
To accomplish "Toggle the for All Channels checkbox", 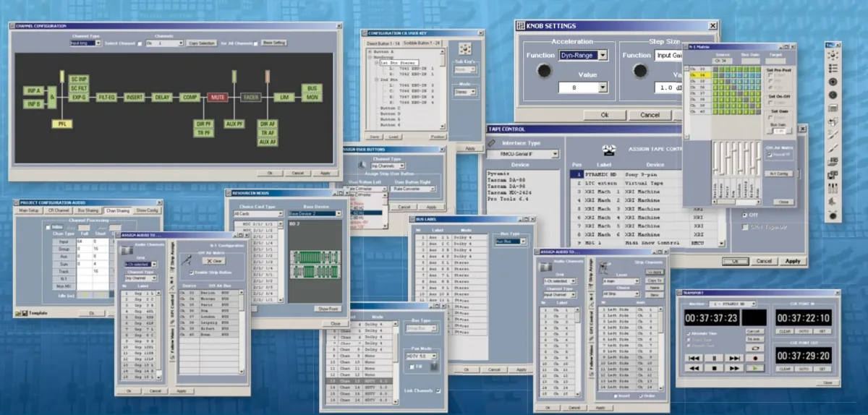I will 255,43.
